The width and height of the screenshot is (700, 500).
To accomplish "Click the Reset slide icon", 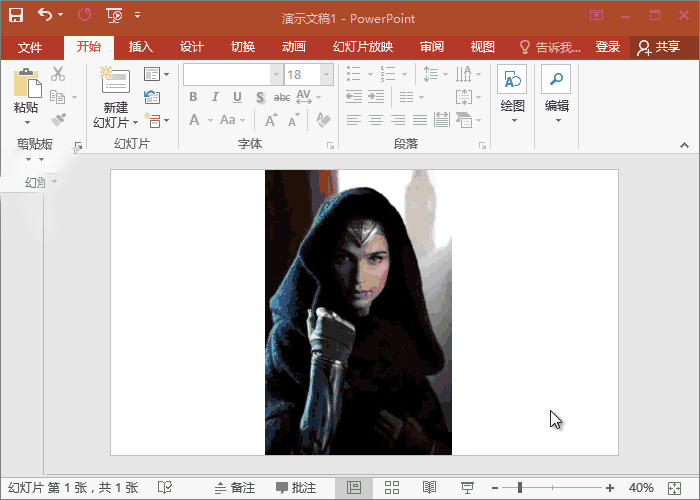I will [152, 97].
